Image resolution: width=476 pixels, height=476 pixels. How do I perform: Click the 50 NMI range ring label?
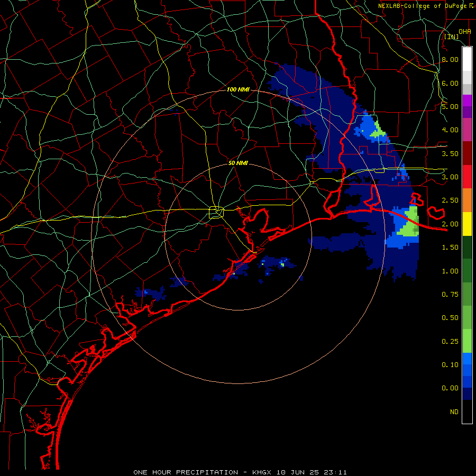click(238, 163)
